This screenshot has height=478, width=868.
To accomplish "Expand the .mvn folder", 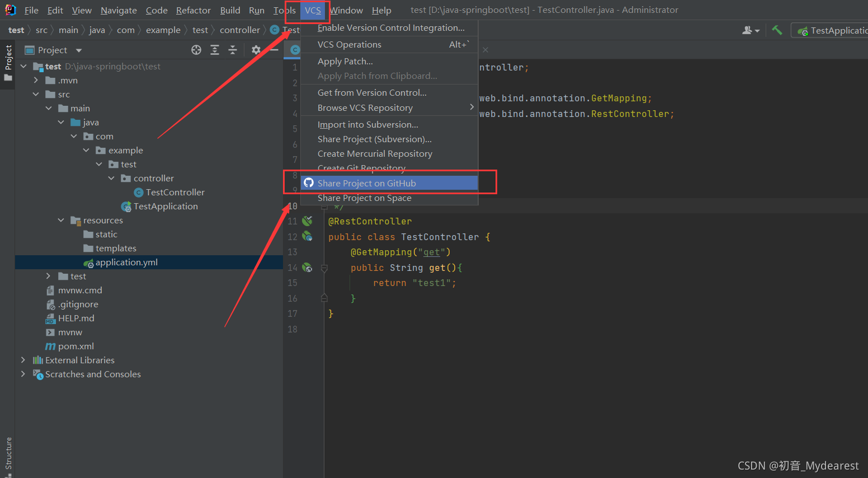I will pyautogui.click(x=36, y=80).
